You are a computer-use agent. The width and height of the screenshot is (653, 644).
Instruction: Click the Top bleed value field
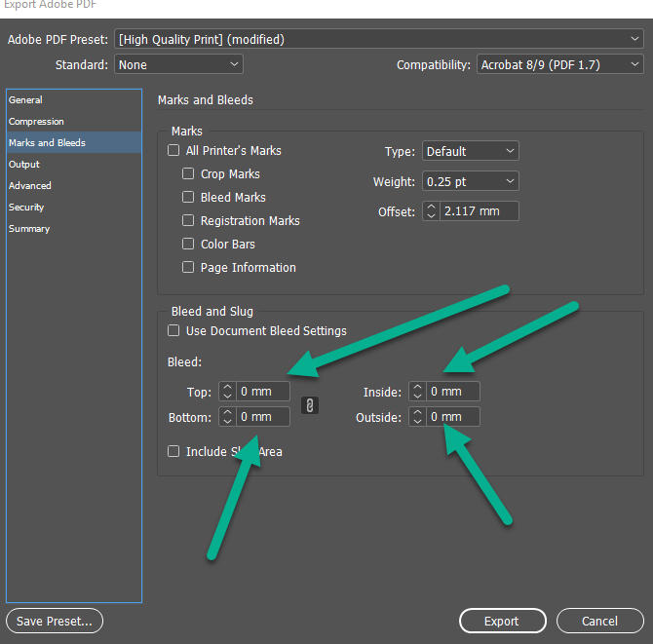(x=263, y=392)
